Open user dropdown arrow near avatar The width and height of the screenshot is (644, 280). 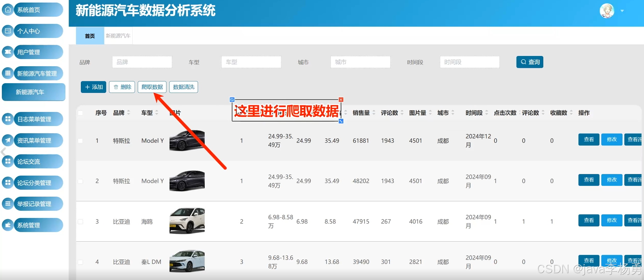click(622, 11)
